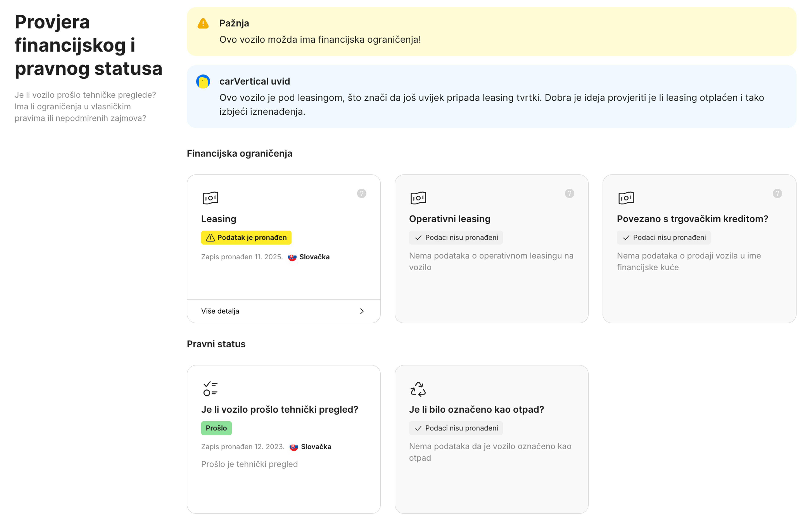
Task: Click the yellow Podatak je pronađen badge
Action: pyautogui.click(x=246, y=238)
